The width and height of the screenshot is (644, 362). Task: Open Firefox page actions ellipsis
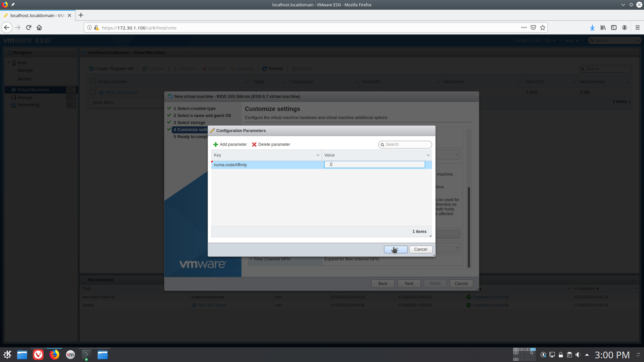click(524, 27)
